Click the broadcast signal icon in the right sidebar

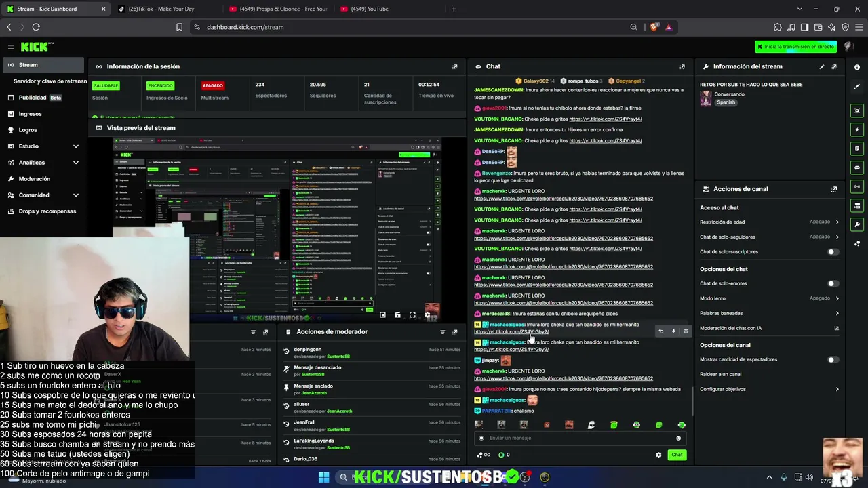(857, 186)
